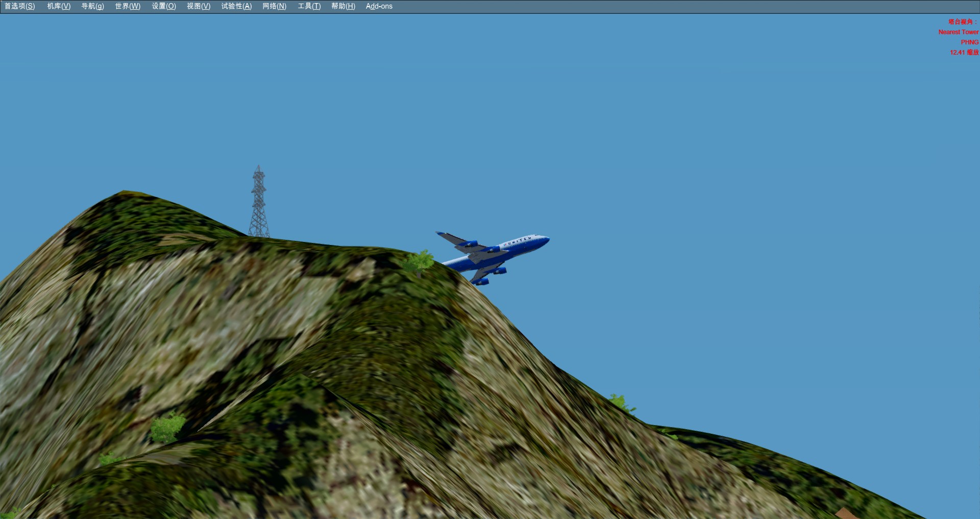
Task: Open the 首选项(S) menu
Action: 20,6
